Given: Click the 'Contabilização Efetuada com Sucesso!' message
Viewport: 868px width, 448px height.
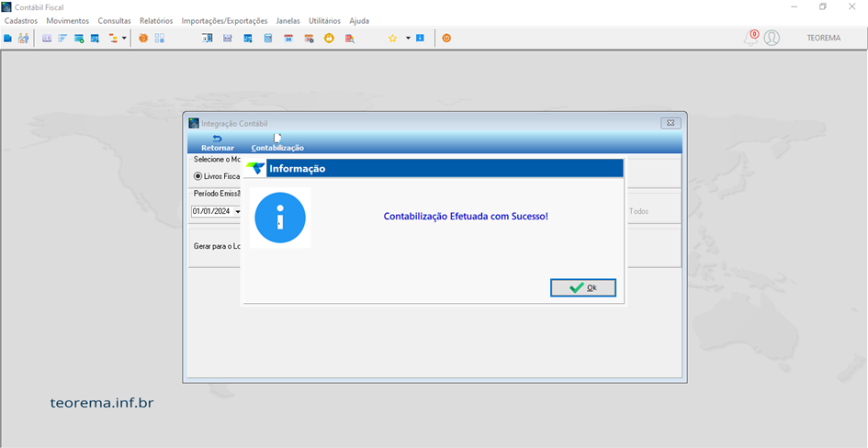Looking at the screenshot, I should click(x=466, y=217).
